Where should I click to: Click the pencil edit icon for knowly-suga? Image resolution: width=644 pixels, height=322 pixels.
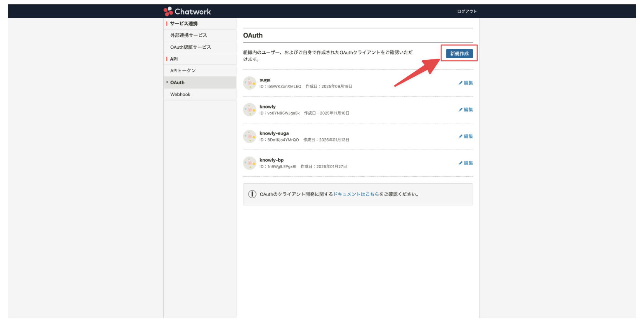click(x=461, y=136)
